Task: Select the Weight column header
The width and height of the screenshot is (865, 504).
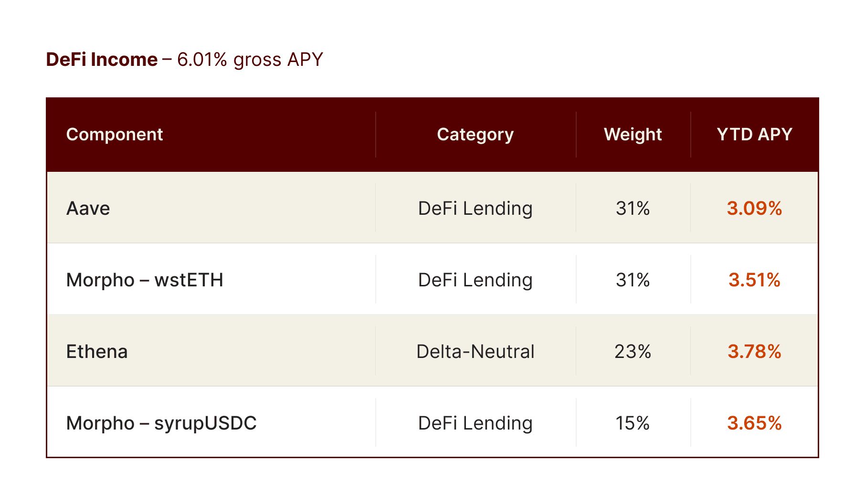Action: pos(633,135)
